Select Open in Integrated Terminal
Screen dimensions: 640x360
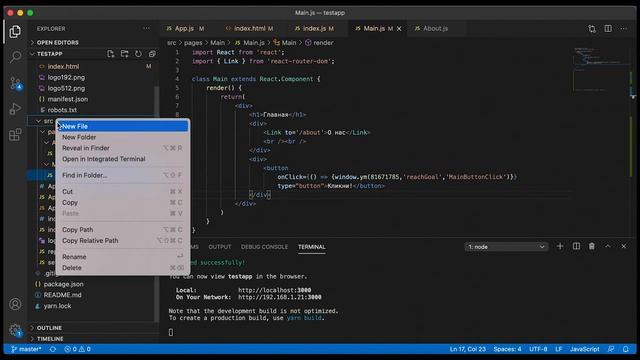[122, 159]
